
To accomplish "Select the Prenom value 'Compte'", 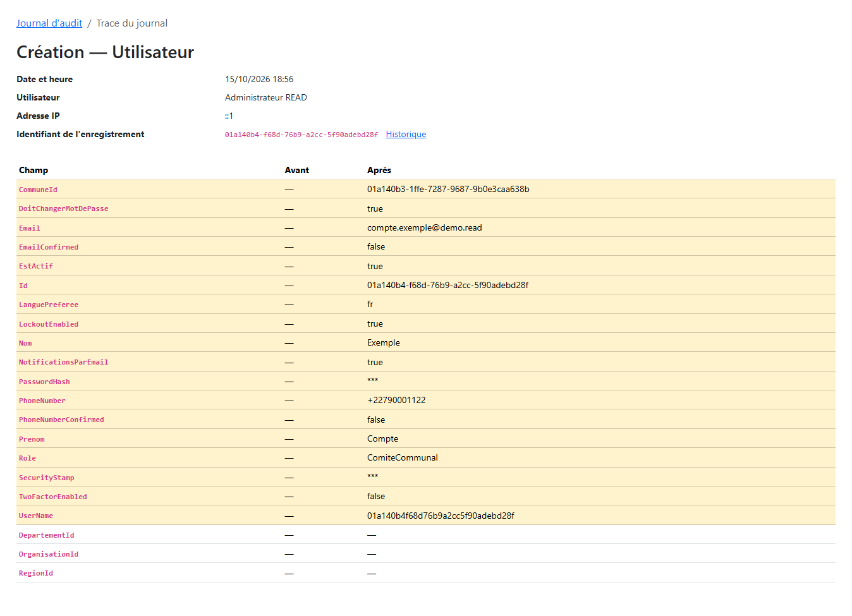I will (x=383, y=438).
